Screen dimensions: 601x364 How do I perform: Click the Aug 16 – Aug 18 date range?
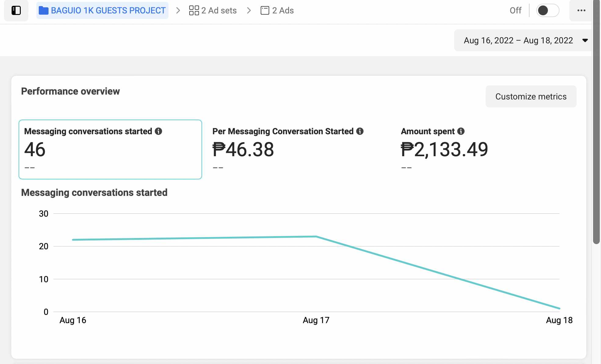point(518,40)
